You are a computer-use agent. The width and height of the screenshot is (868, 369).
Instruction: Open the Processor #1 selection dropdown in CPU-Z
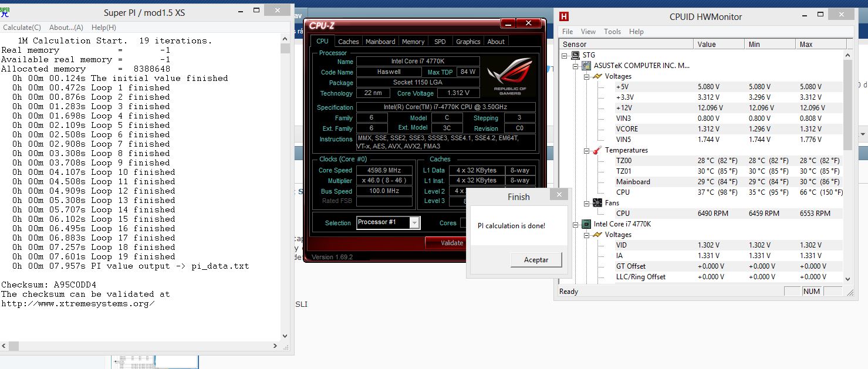[x=415, y=223]
